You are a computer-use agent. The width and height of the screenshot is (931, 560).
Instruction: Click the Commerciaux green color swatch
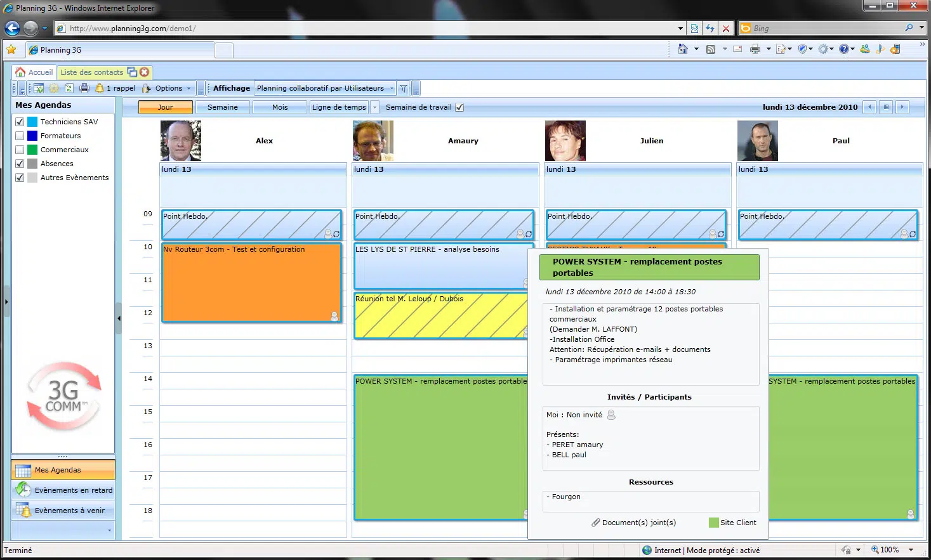click(32, 150)
